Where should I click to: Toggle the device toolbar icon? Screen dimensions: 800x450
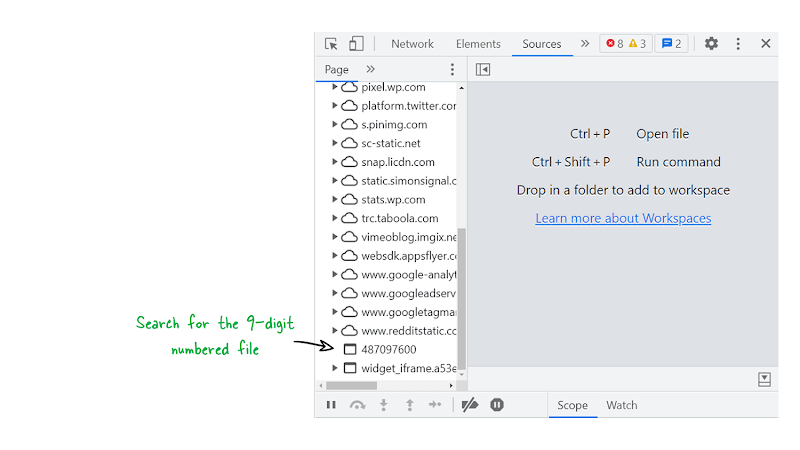click(356, 44)
